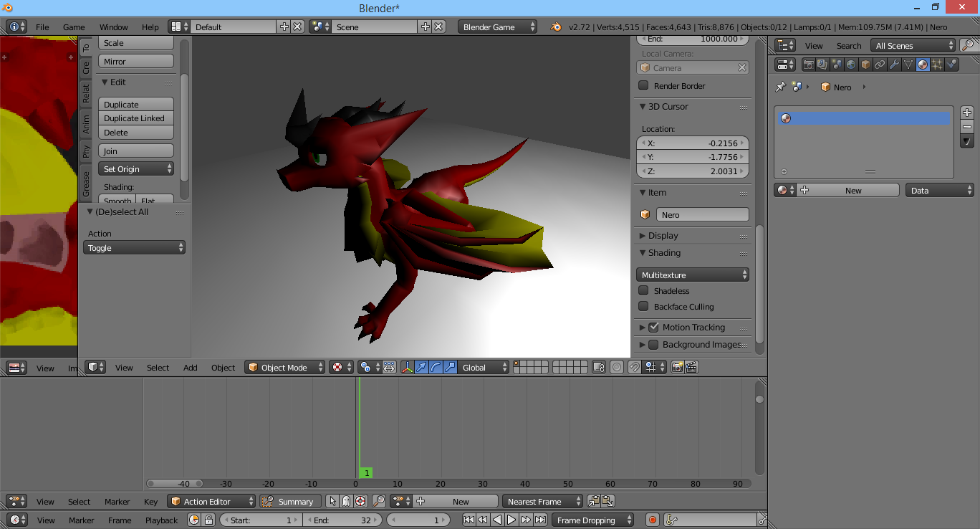Open the Material properties tab sphere icon
This screenshot has width=980, height=529.
click(x=923, y=65)
